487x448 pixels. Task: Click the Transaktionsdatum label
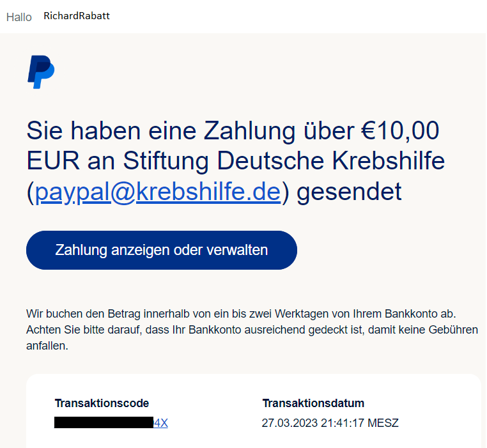(313, 403)
